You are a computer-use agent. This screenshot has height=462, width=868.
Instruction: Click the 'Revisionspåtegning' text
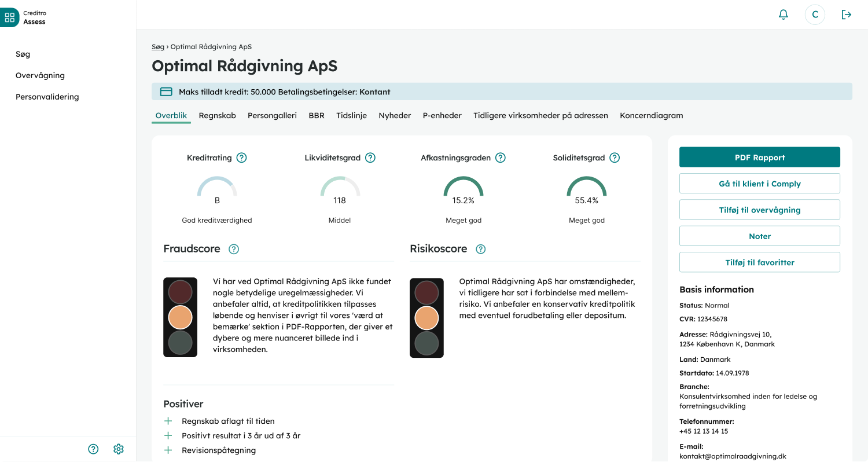(x=219, y=450)
